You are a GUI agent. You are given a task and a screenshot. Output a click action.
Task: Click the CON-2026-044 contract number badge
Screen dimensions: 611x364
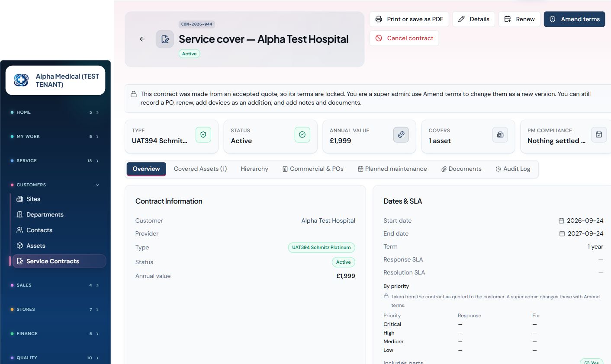click(x=197, y=24)
